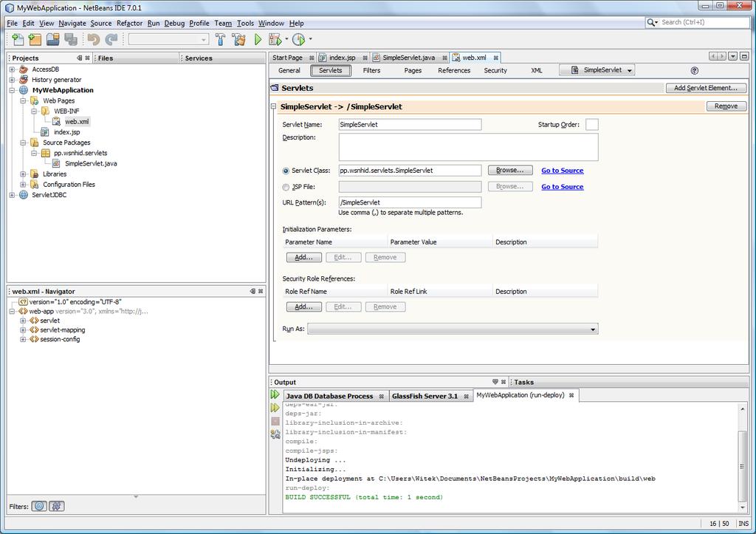756x534 pixels.
Task: Expand servlet-mapping node in Navigator
Action: [x=23, y=330]
